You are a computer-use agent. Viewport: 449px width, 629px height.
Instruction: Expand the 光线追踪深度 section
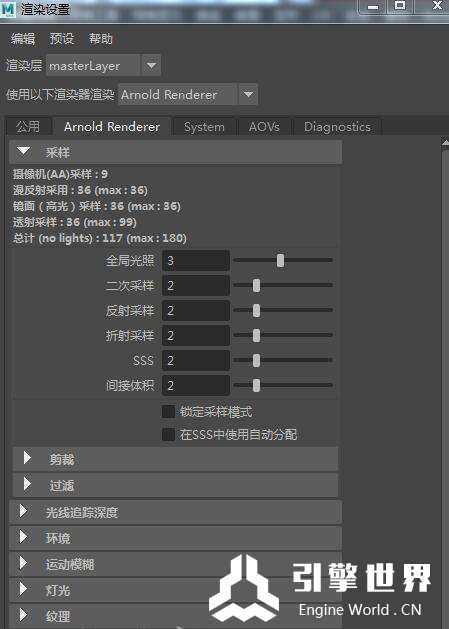pyautogui.click(x=175, y=512)
